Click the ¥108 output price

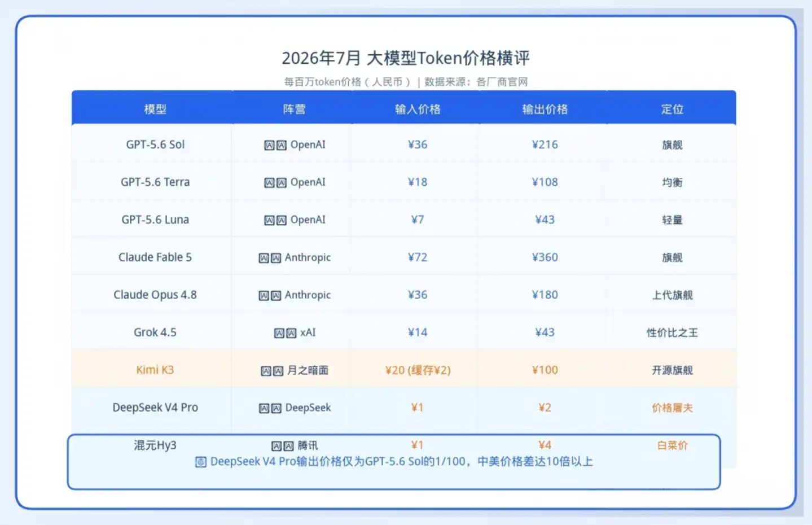pyautogui.click(x=545, y=182)
